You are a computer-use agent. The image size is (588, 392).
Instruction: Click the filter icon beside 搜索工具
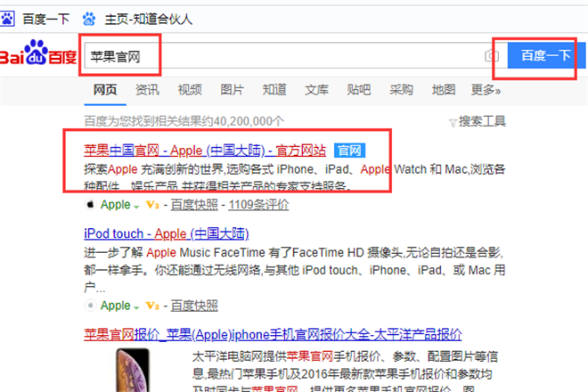coord(453,123)
